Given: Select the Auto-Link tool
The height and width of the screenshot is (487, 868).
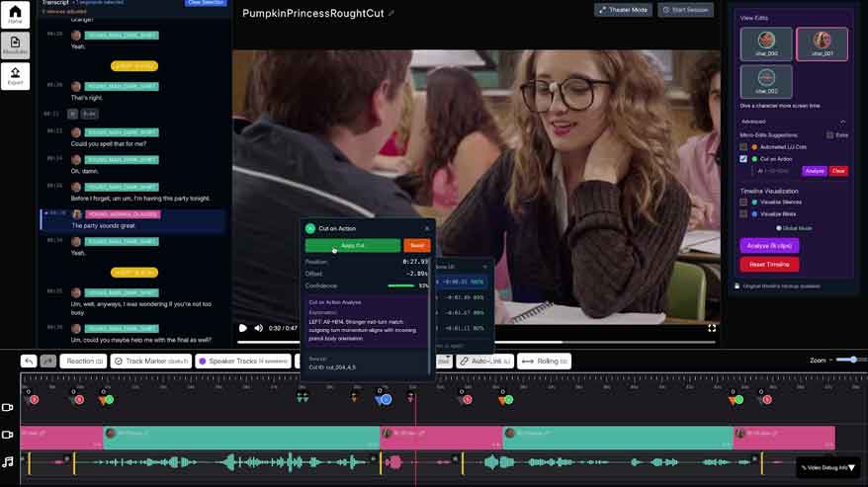Looking at the screenshot, I should [485, 361].
